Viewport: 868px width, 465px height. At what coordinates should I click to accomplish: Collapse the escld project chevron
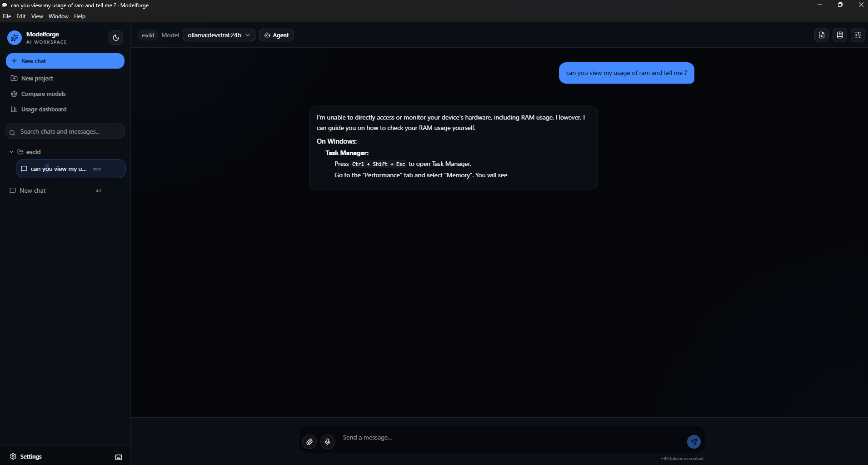pos(11,152)
